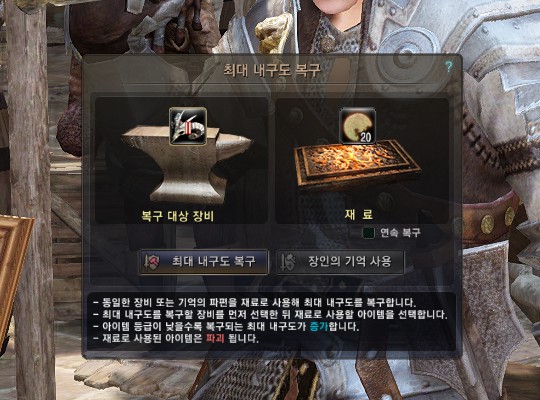Click the 장인의 기억 사용 button

click(340, 262)
